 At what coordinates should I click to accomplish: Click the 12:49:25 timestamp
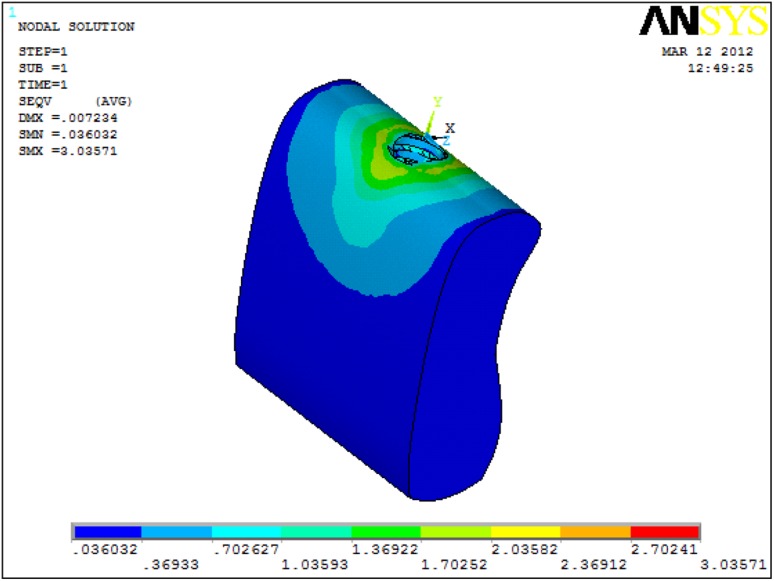721,68
